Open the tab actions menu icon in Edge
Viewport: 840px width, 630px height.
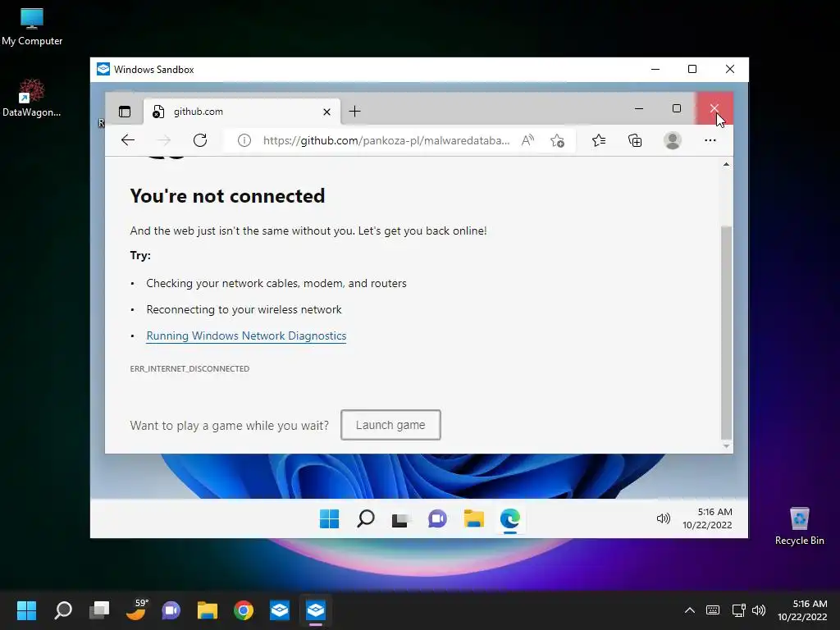(125, 112)
